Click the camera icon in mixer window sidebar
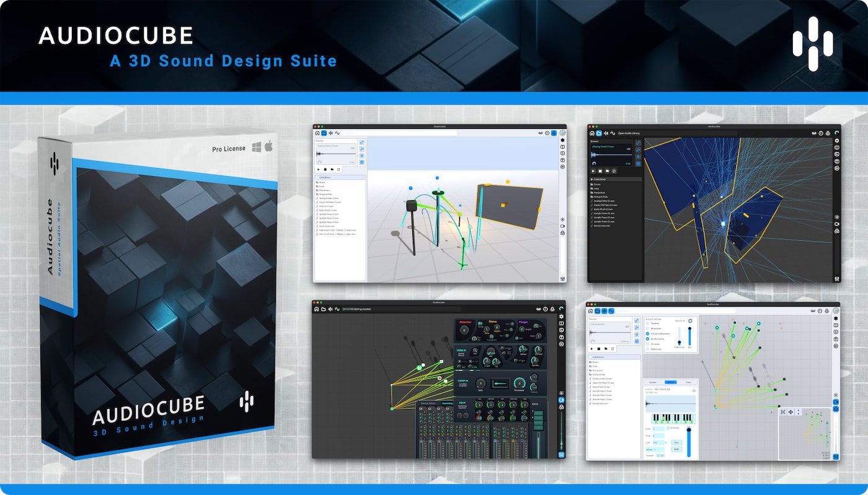This screenshot has height=495, width=868. (x=561, y=400)
